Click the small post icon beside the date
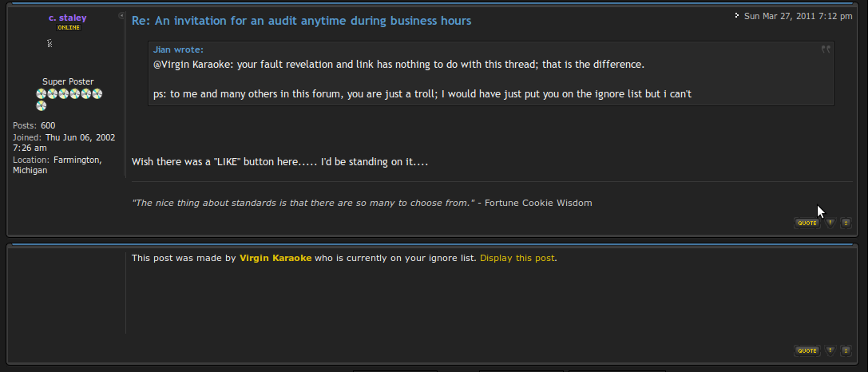868x372 pixels. (x=737, y=15)
